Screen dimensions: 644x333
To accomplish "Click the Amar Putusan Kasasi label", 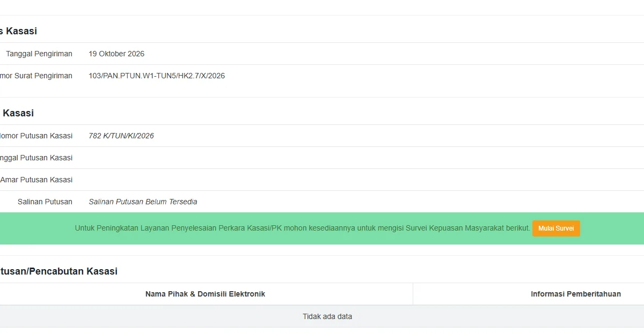I will [36, 180].
